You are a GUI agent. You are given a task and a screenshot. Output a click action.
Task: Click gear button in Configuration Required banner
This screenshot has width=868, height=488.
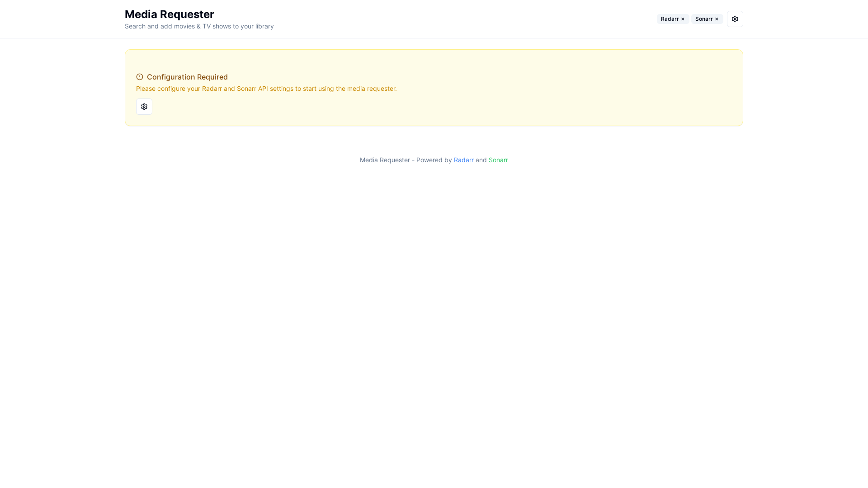click(144, 107)
